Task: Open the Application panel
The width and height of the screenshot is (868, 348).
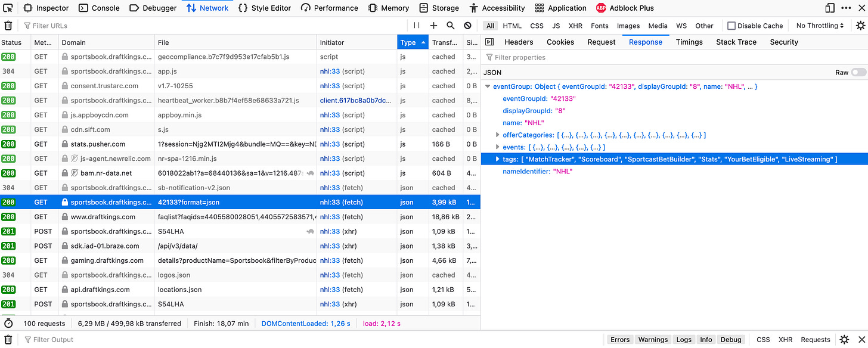Action: (561, 8)
